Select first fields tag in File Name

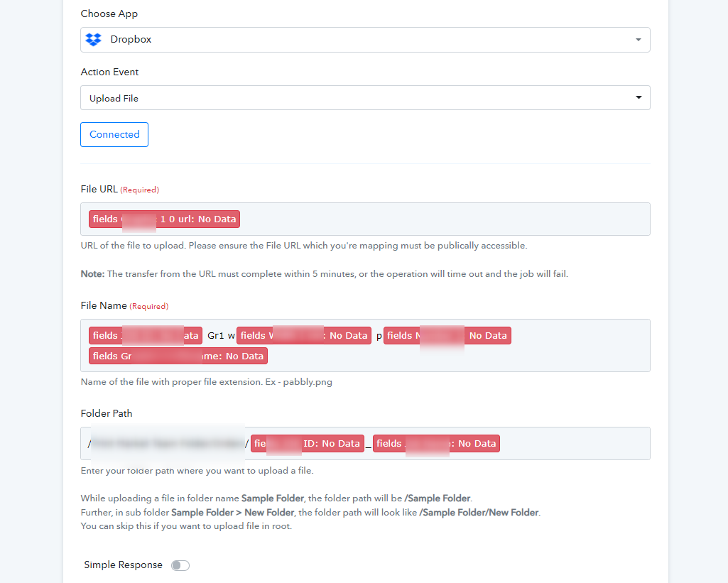146,336
